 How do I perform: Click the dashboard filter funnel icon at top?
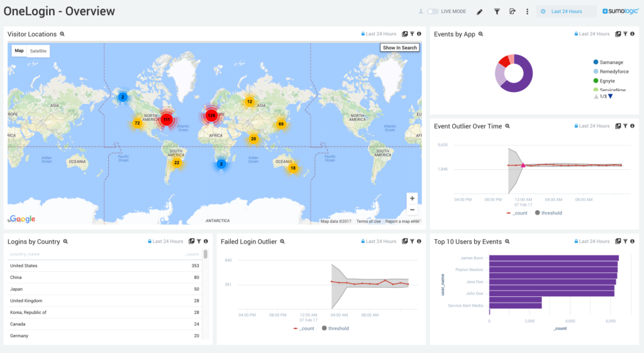(497, 12)
